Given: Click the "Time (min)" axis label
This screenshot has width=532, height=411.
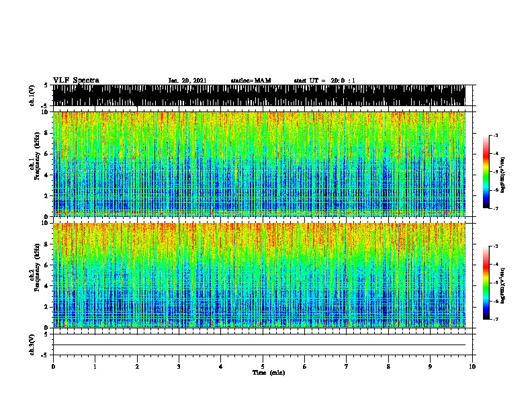Looking at the screenshot, I should (x=269, y=373).
